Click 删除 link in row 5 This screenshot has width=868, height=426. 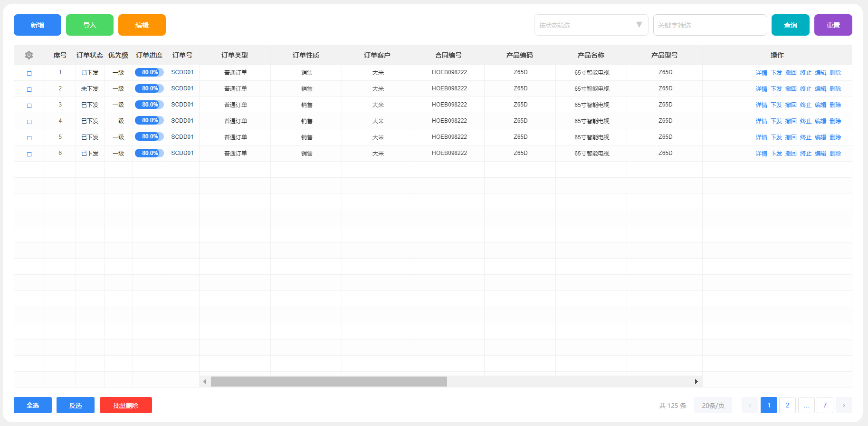coord(835,137)
